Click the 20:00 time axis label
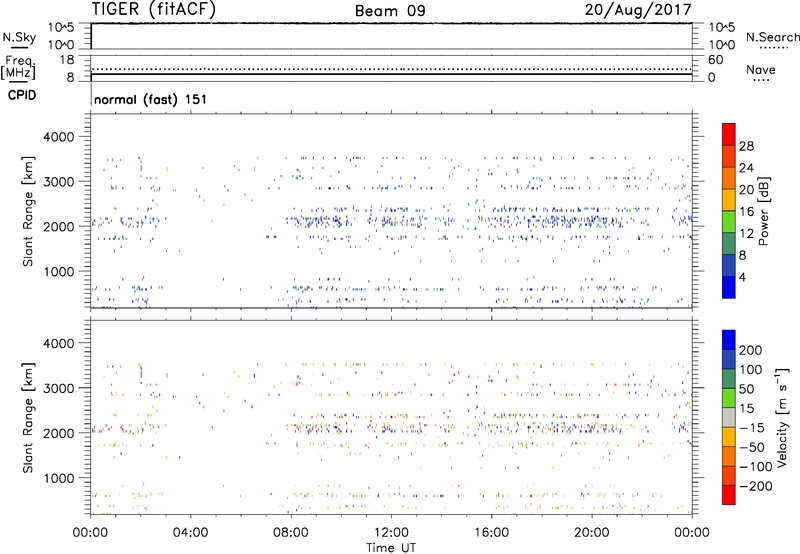Image resolution: width=800 pixels, height=554 pixels. (592, 533)
